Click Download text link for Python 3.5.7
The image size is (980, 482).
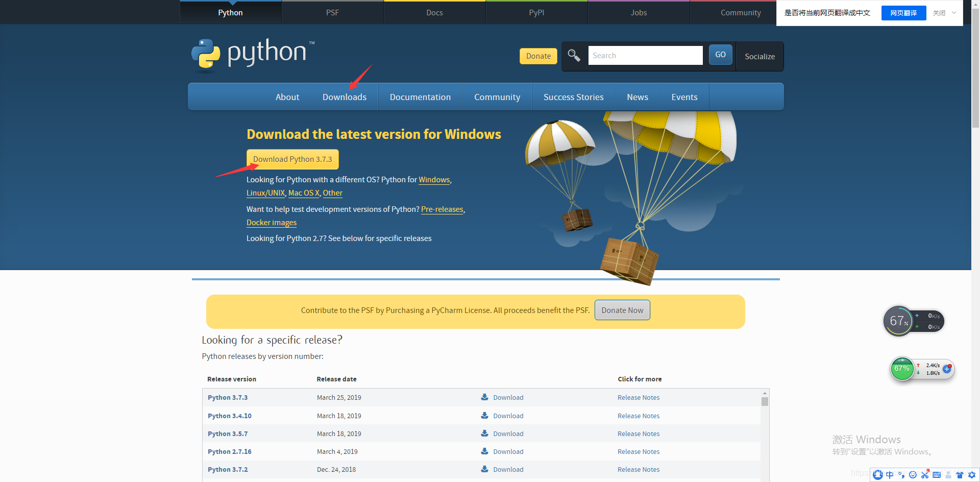tap(508, 433)
